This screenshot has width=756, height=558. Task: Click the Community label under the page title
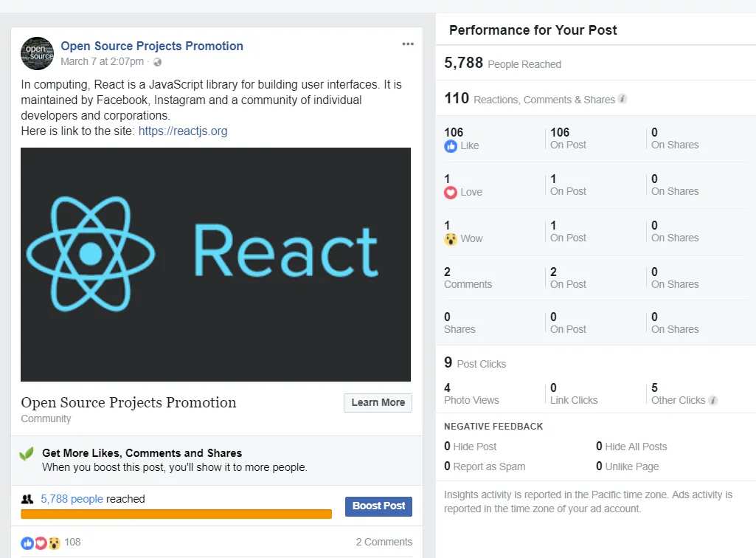[46, 418]
